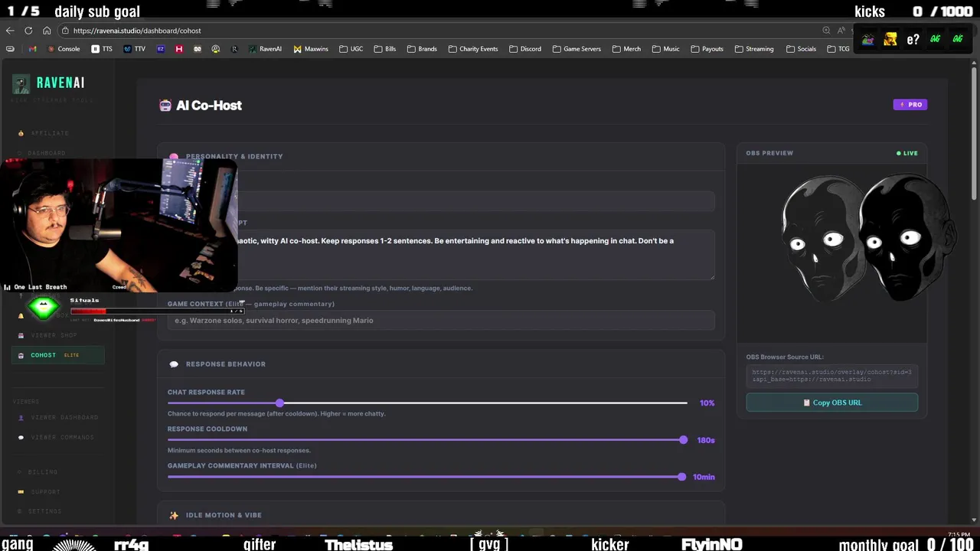Expand the Game Servers bookmark folder

coord(577,49)
